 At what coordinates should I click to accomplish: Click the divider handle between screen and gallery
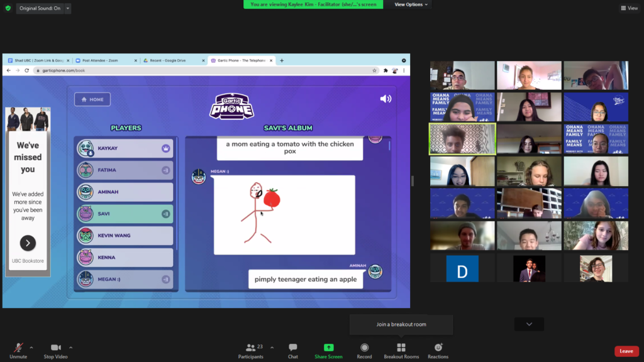[413, 180]
